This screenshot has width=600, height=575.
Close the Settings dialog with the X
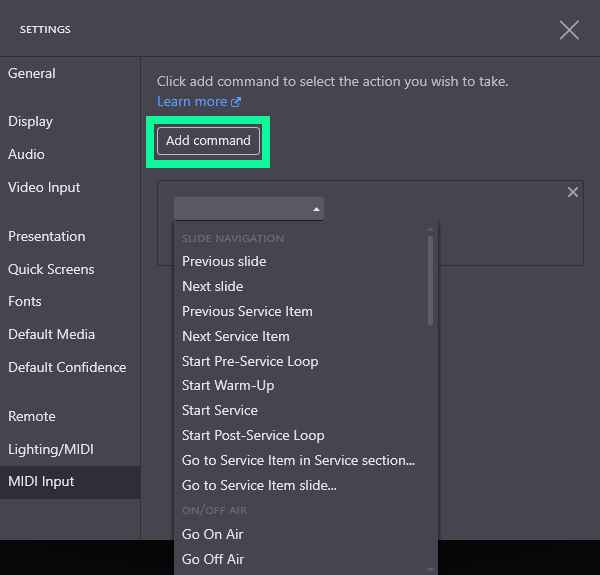pyautogui.click(x=569, y=30)
